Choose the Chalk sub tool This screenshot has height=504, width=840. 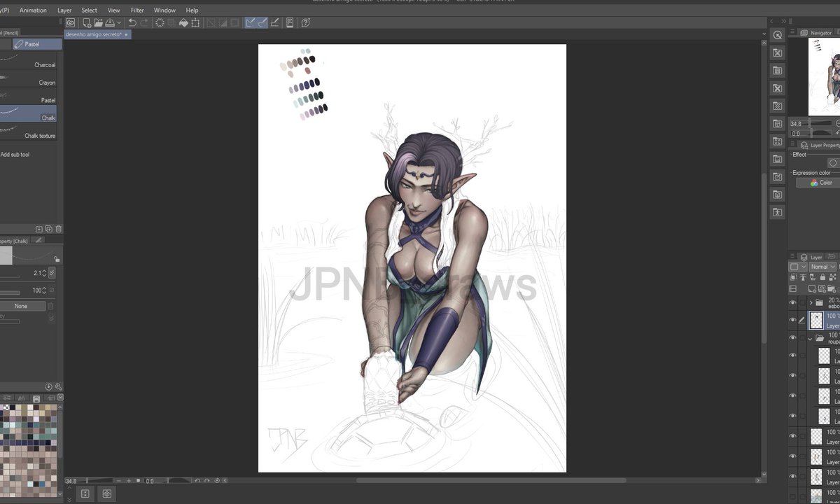[x=28, y=114]
